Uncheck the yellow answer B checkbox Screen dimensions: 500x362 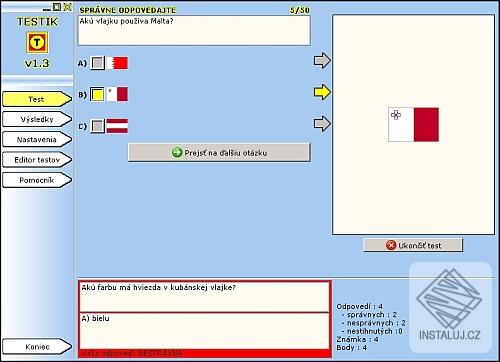(x=97, y=94)
